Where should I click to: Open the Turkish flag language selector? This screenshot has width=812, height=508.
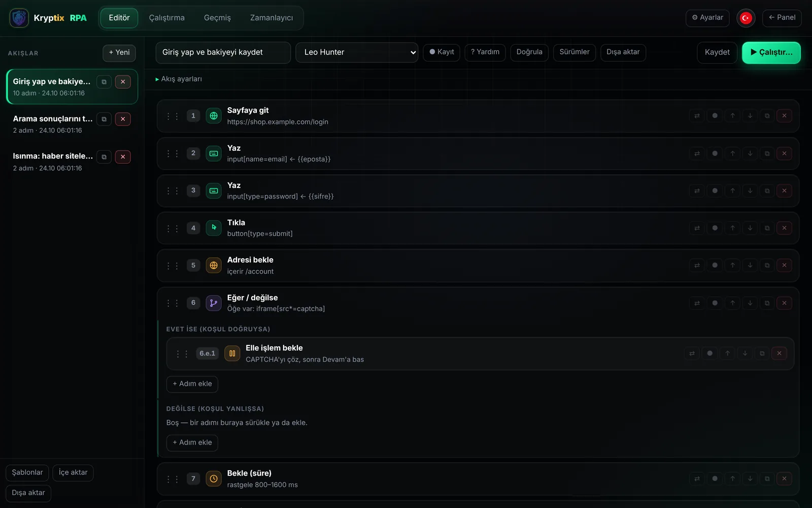[746, 18]
